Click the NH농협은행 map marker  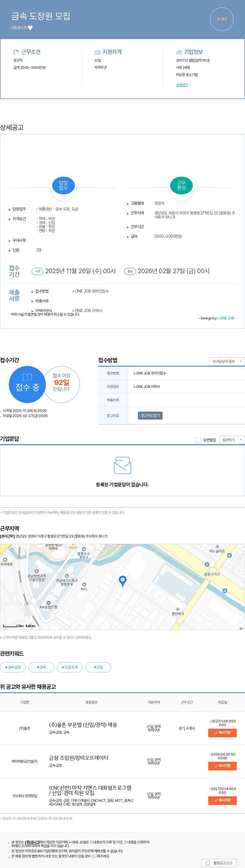(48, 605)
